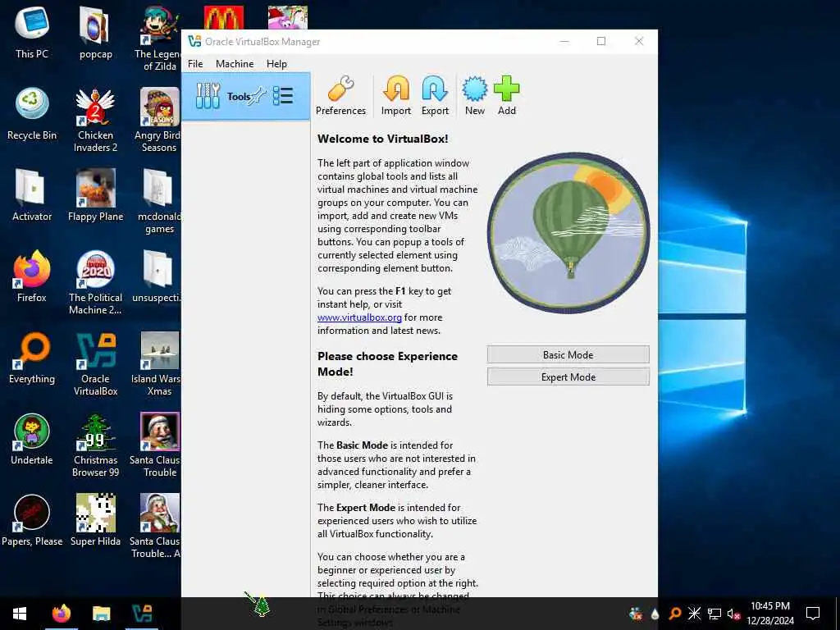The width and height of the screenshot is (840, 630).
Task: Open the Windows Start menu
Action: [20, 614]
